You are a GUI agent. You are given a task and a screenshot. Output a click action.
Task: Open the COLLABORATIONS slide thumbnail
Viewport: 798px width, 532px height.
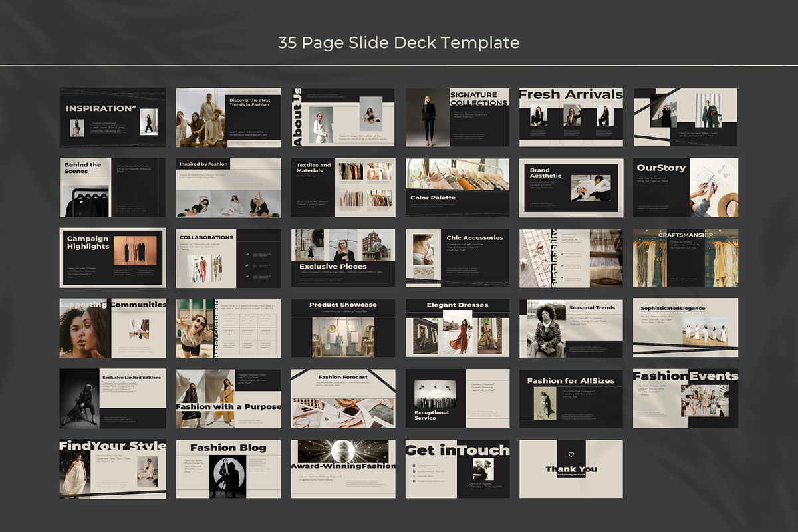tap(228, 258)
